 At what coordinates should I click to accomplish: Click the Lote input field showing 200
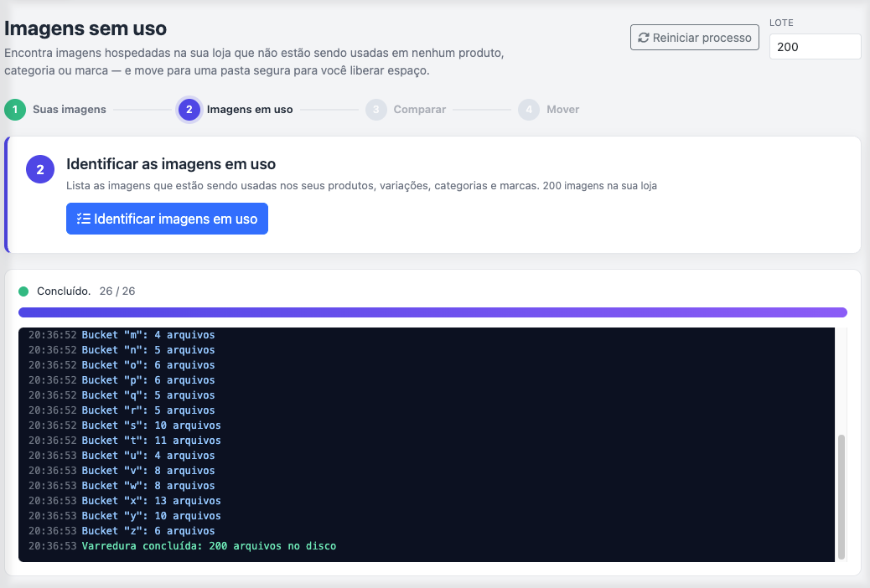[x=815, y=47]
